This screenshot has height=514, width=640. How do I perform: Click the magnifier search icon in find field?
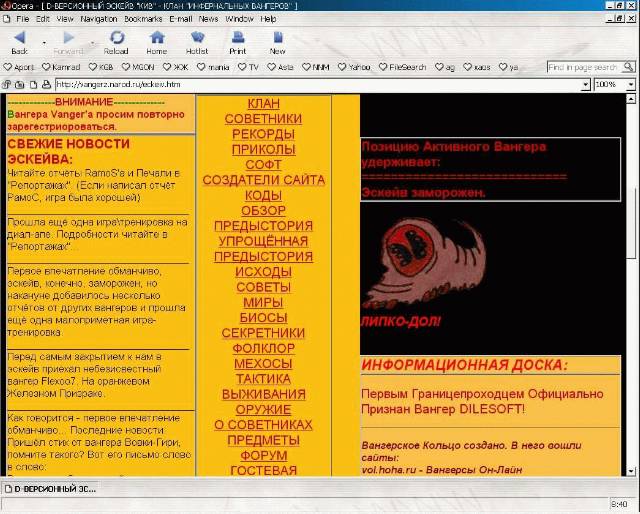coord(628,67)
